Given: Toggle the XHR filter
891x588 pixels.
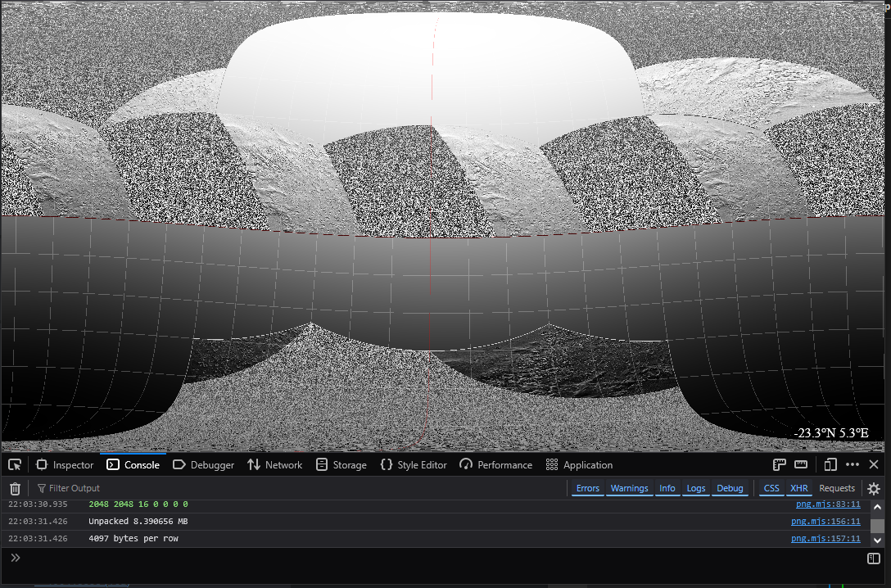Looking at the screenshot, I should click(799, 488).
